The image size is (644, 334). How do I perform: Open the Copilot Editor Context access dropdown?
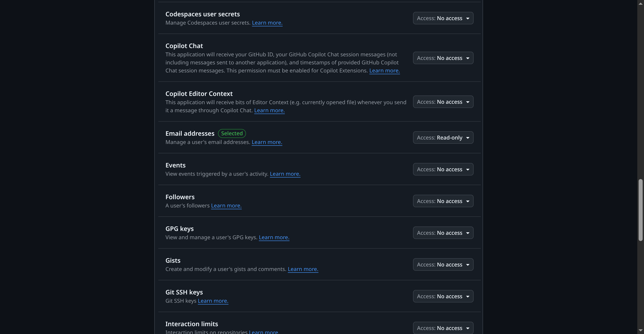(443, 101)
